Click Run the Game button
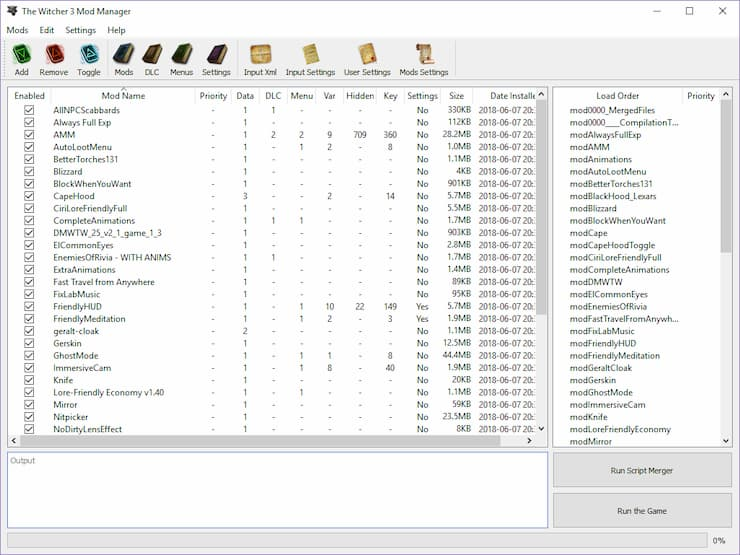 pos(642,511)
